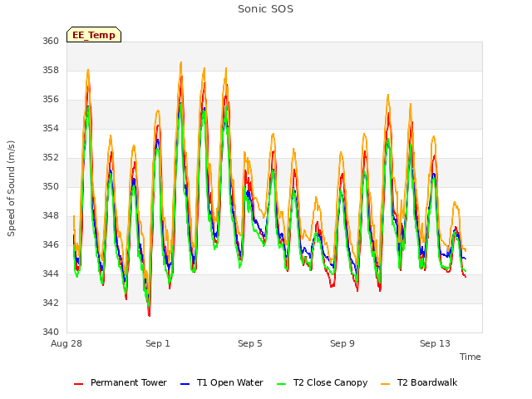Toggle T2 Boardwalk legend entry

coord(419,382)
